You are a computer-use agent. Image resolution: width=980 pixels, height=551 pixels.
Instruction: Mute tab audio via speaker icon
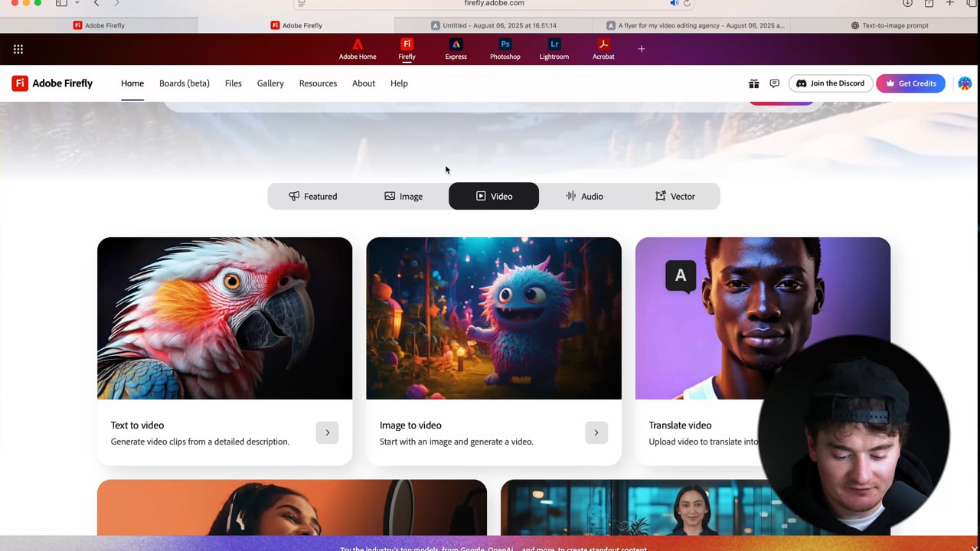[x=674, y=3]
